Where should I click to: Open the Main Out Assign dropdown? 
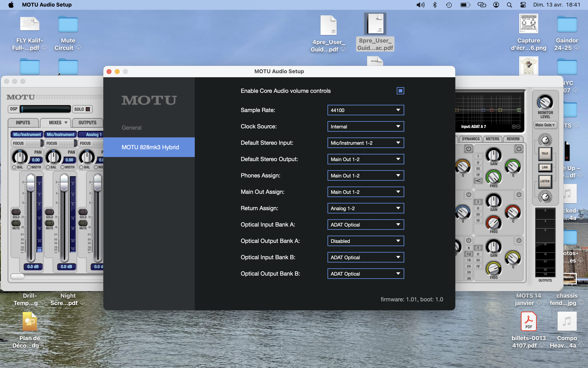(x=366, y=192)
